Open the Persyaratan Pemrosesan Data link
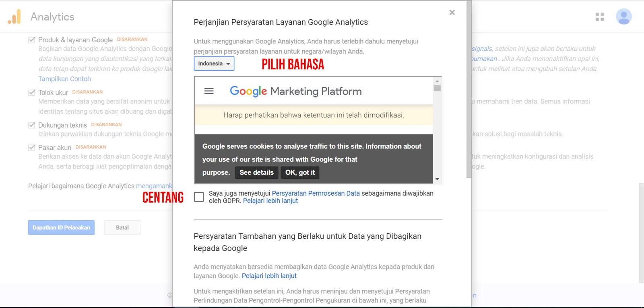 [x=316, y=193]
